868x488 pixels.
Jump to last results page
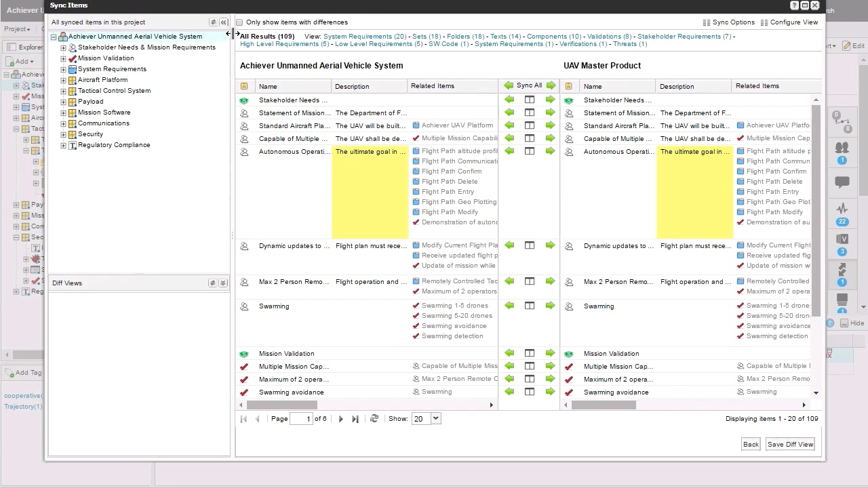click(x=355, y=419)
